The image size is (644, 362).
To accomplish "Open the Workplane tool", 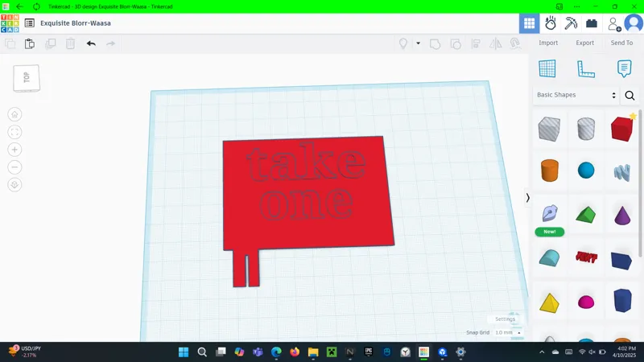I will point(547,68).
